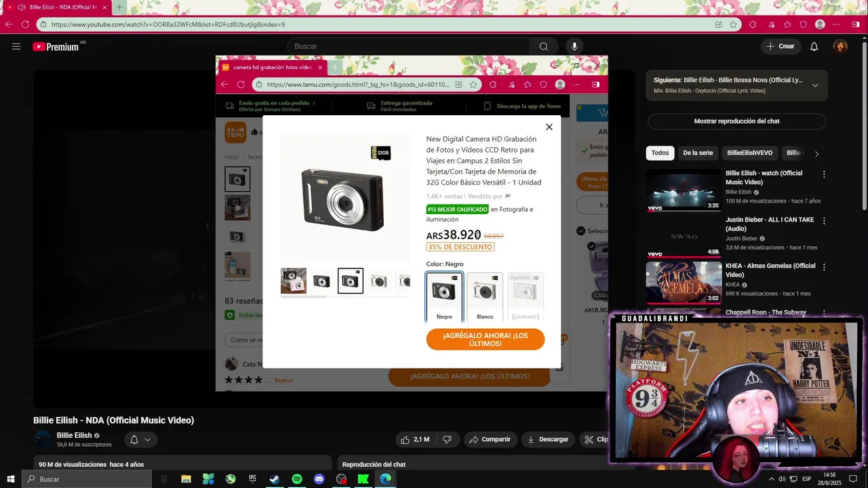Select the De la serie filter chip
Viewport: 868px width, 488px height.
(x=698, y=153)
